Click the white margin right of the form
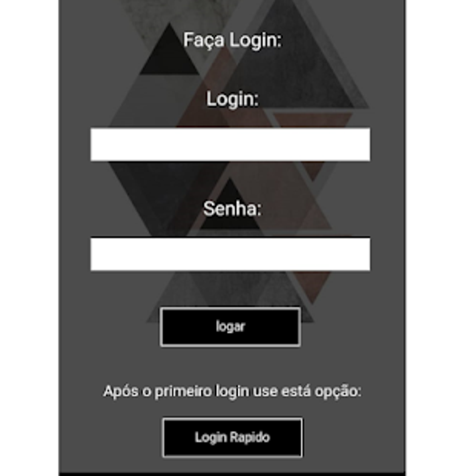The width and height of the screenshot is (476, 476). click(441, 238)
